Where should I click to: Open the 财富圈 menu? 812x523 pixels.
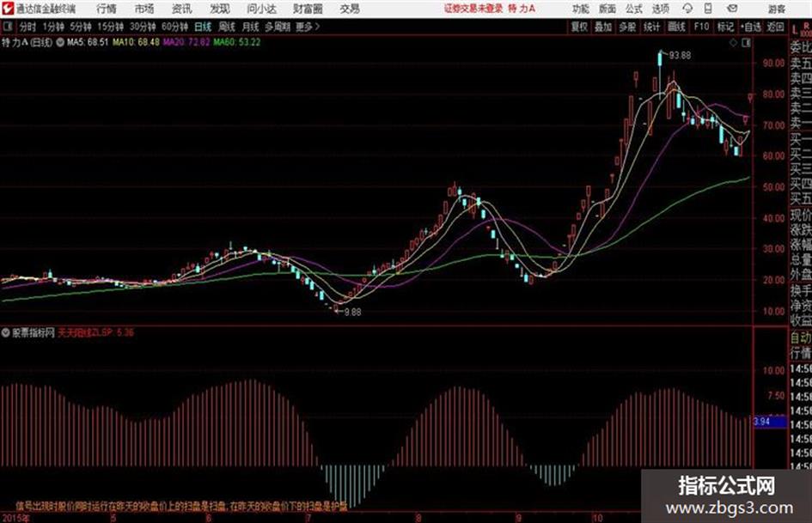308,9
